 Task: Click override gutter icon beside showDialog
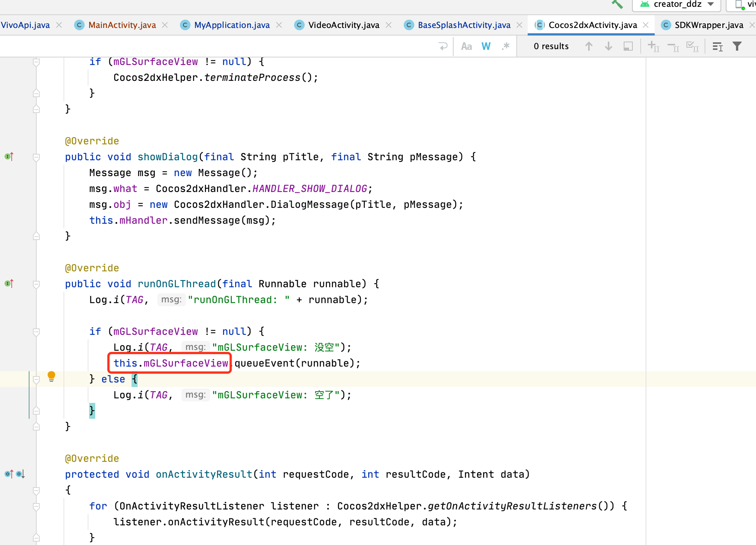pyautogui.click(x=9, y=156)
